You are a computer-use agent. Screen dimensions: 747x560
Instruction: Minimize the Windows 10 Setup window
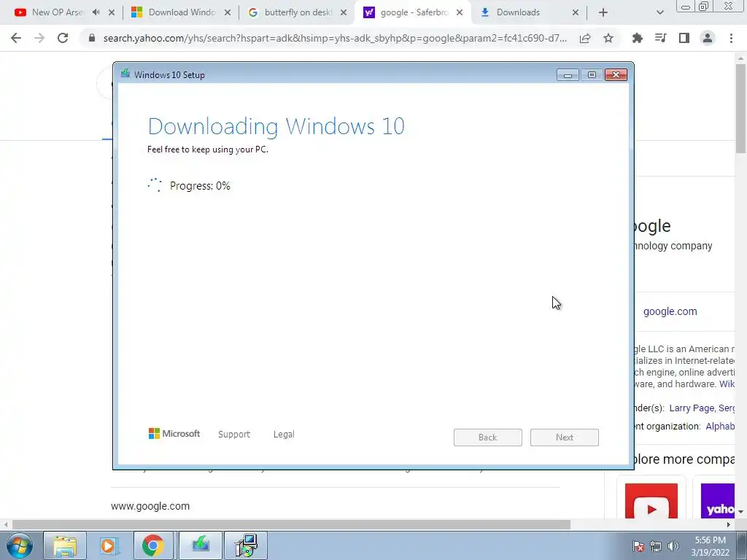(x=568, y=75)
